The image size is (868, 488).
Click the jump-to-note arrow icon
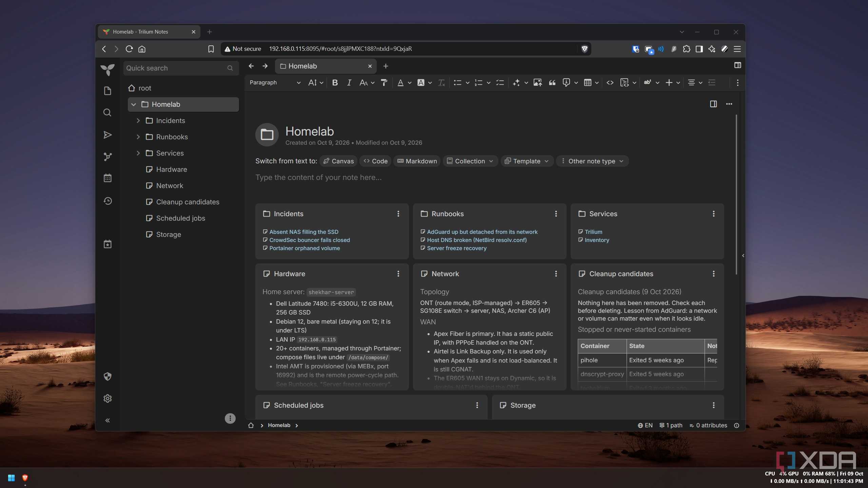107,135
